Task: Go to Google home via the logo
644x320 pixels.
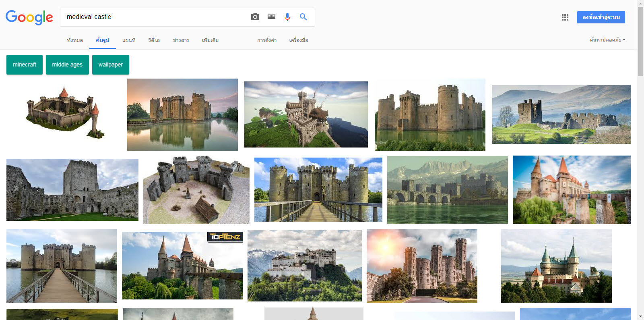Action: point(29,17)
